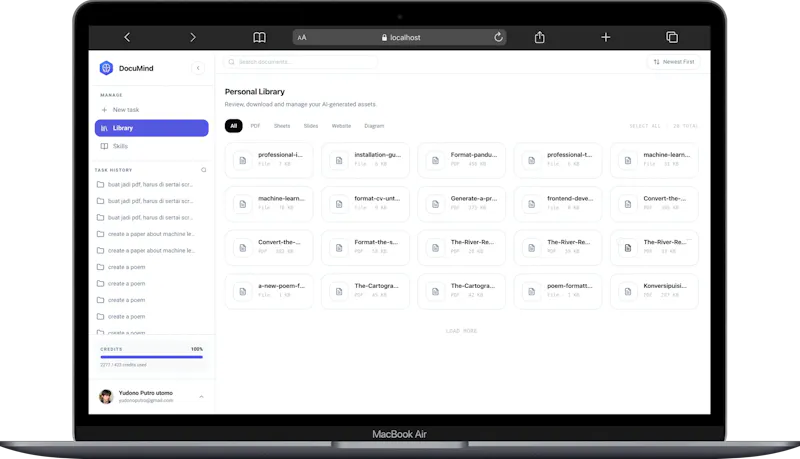Click the file icon on the poem-formatt... card
The width and height of the screenshot is (800, 459).
[532, 292]
